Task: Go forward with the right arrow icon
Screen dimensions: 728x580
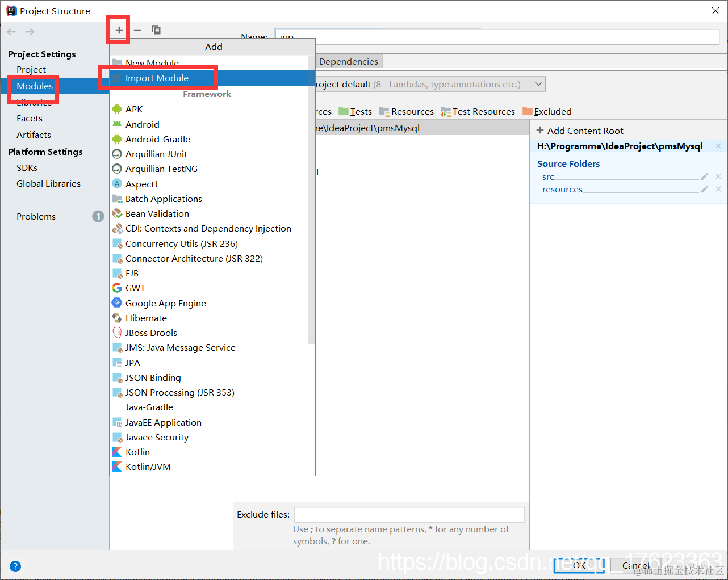Action: pos(30,32)
